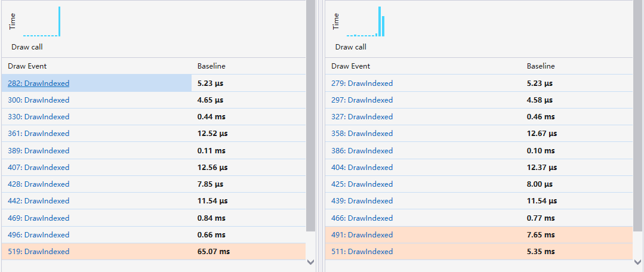
Task: Open the 327: DrawIndexed event link
Action: click(362, 117)
